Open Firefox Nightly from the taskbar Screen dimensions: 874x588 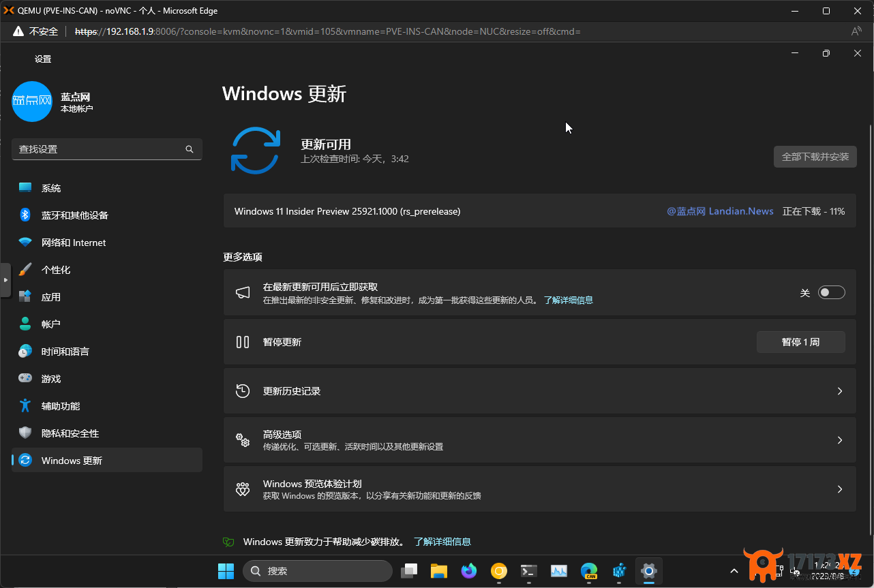pyautogui.click(x=469, y=571)
